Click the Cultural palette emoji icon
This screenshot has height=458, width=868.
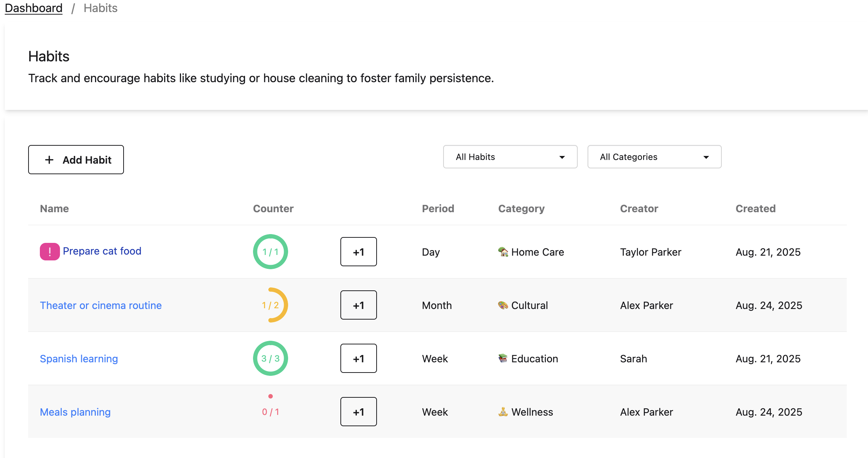coord(503,305)
